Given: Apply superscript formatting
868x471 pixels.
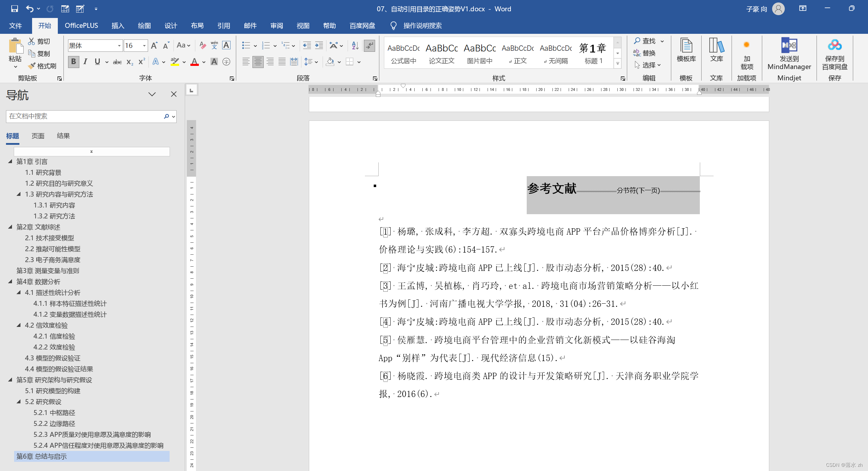Looking at the screenshot, I should (x=142, y=62).
